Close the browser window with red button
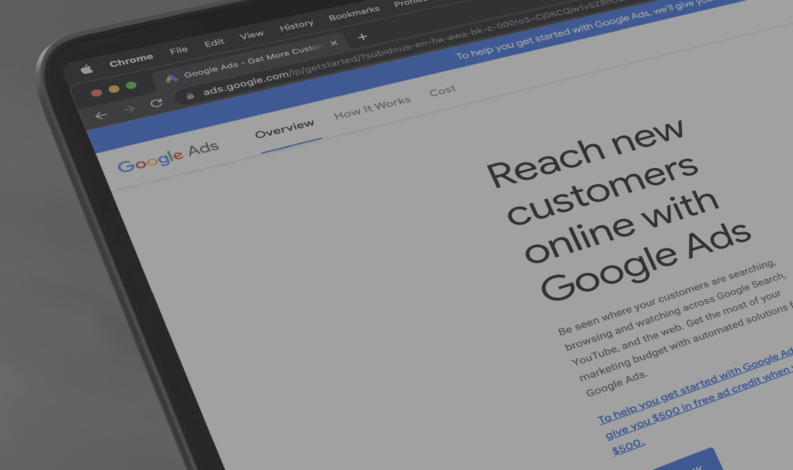 coord(97,92)
